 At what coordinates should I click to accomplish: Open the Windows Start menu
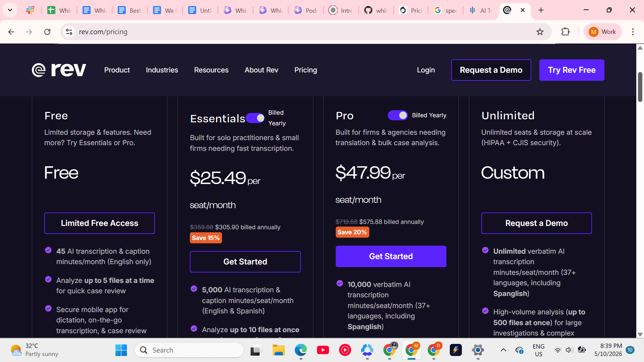click(x=121, y=350)
